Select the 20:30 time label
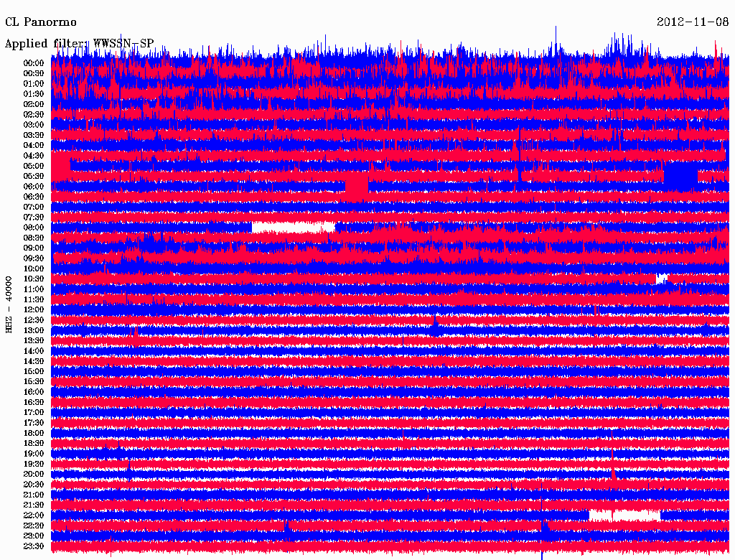The width and height of the screenshot is (735, 560). point(34,485)
